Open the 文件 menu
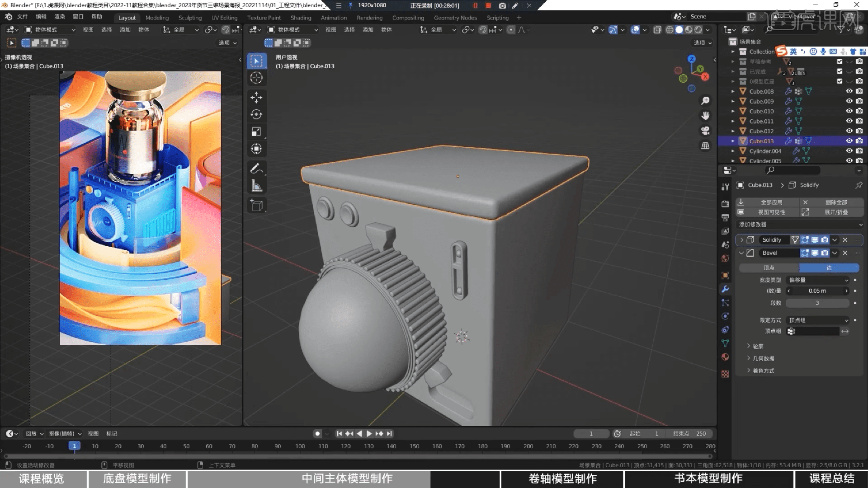 coord(22,17)
